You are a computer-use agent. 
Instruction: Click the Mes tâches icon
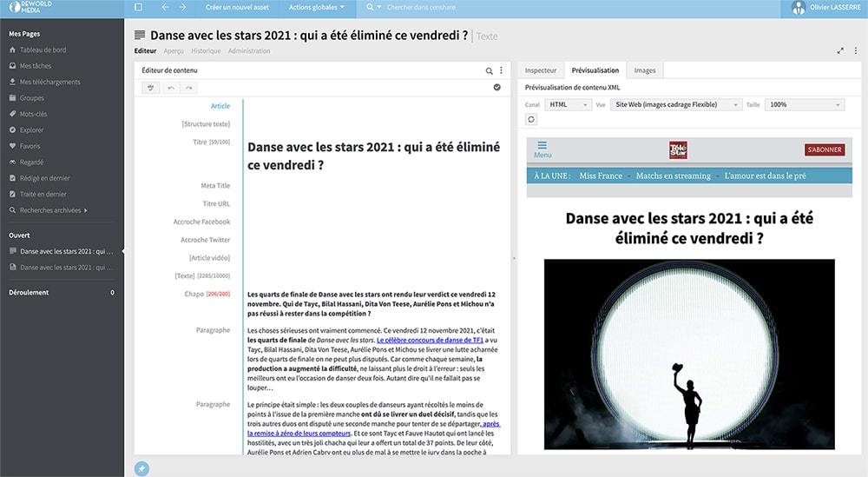click(x=12, y=66)
